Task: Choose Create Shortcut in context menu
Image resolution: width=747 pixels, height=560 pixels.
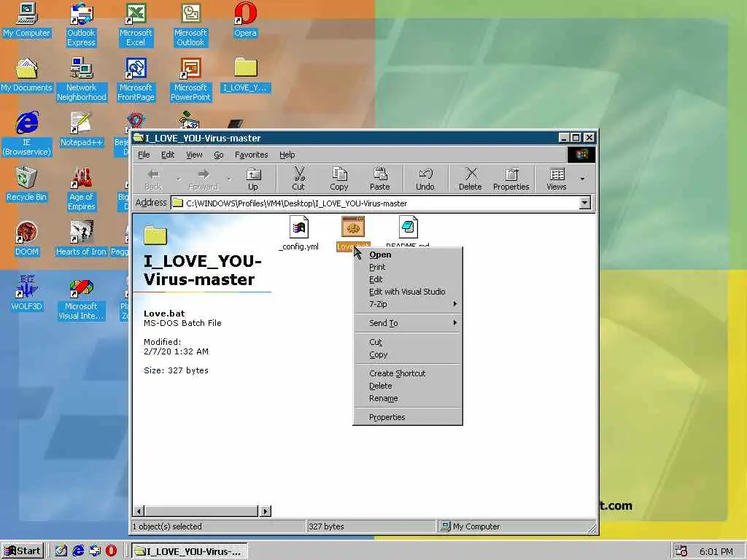Action: [x=408, y=373]
